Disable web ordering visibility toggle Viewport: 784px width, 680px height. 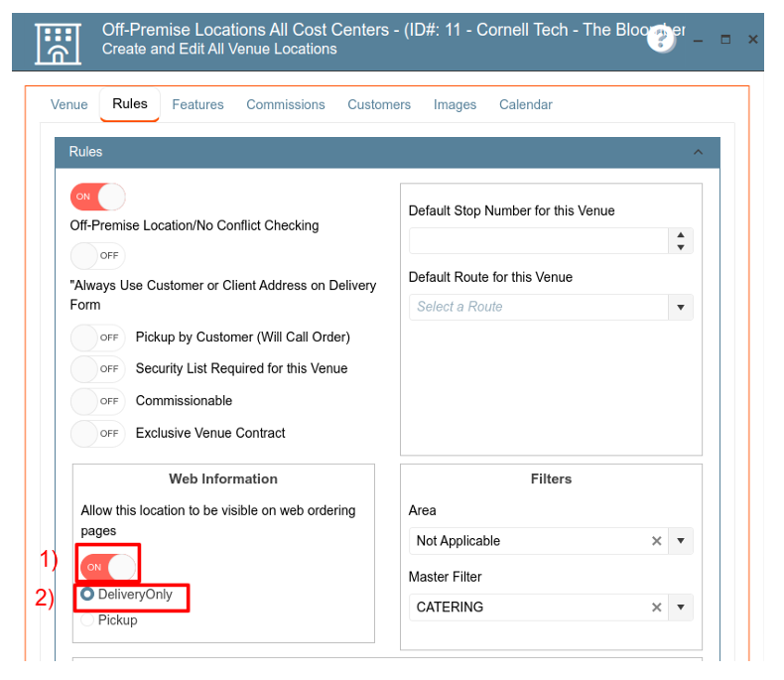tap(108, 567)
